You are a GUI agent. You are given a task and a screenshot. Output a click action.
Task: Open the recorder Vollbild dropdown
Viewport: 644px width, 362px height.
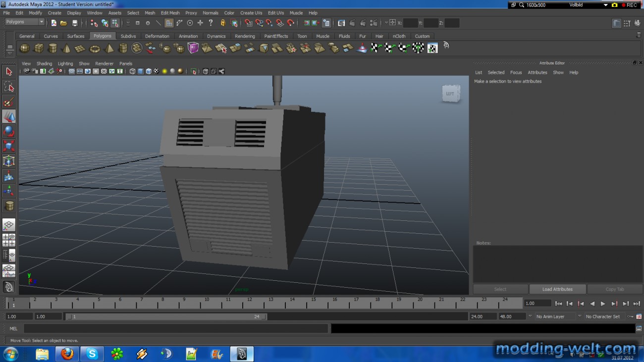point(605,5)
